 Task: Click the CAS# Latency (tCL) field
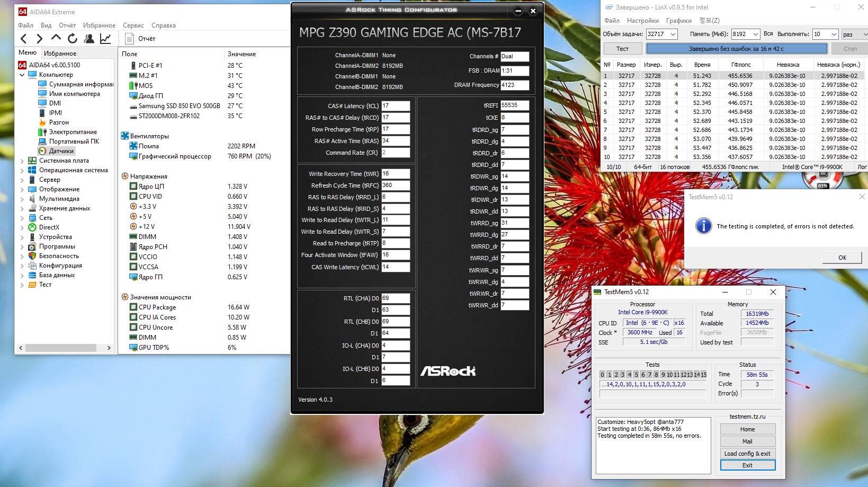pyautogui.click(x=396, y=106)
